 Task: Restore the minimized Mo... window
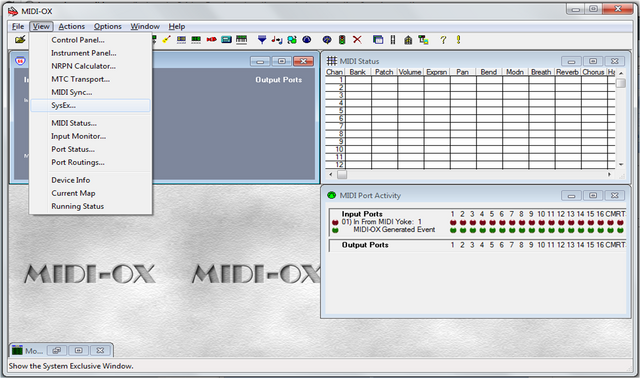point(57,350)
